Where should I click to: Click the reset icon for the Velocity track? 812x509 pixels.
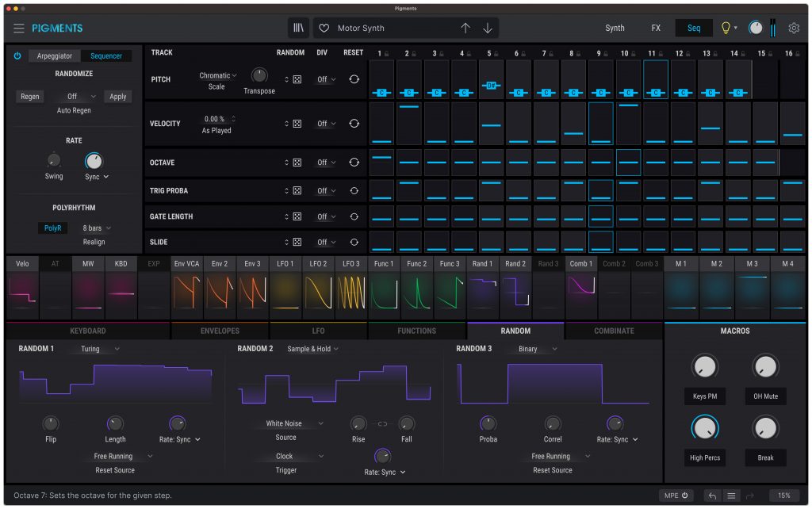click(x=354, y=123)
